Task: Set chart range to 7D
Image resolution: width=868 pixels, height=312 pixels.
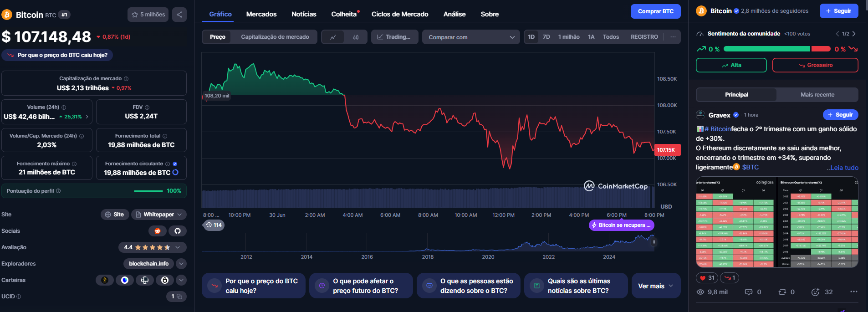Action: click(x=546, y=37)
